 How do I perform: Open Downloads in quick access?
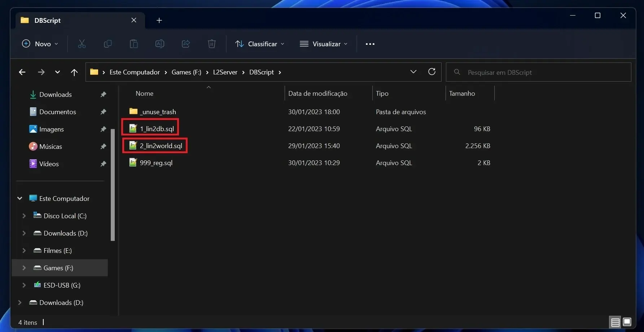point(56,95)
